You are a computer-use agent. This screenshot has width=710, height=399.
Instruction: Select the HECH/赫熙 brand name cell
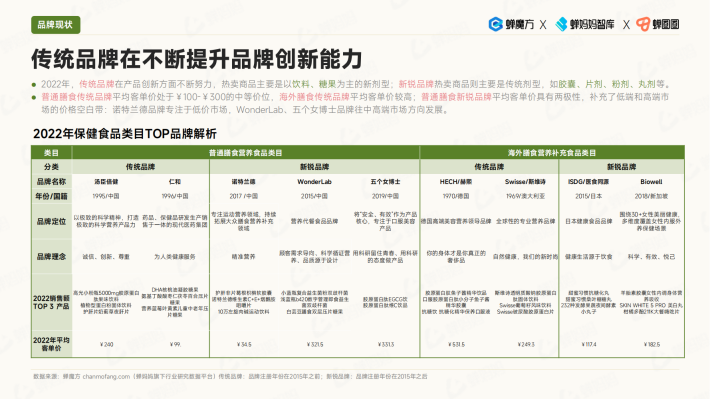(x=456, y=182)
